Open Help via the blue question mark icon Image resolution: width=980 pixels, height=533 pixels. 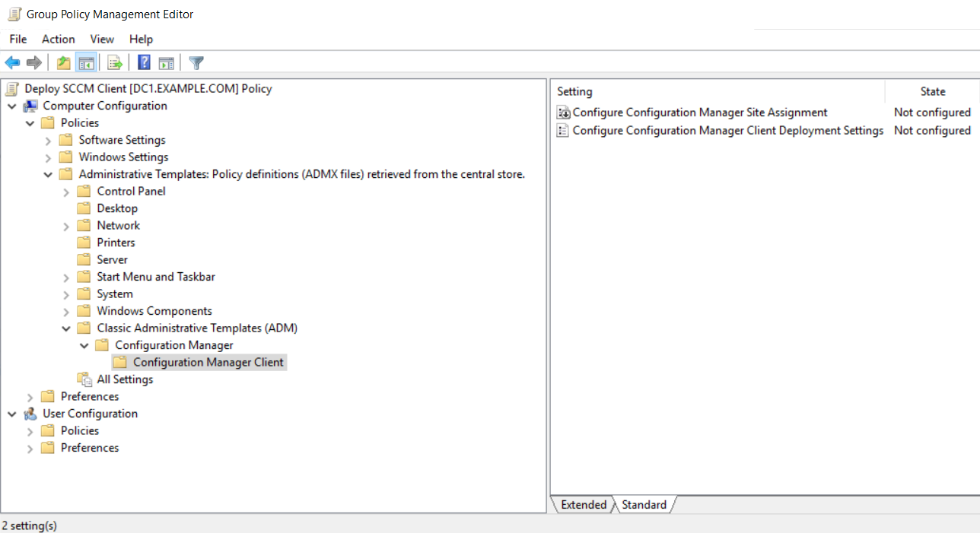pyautogui.click(x=144, y=63)
